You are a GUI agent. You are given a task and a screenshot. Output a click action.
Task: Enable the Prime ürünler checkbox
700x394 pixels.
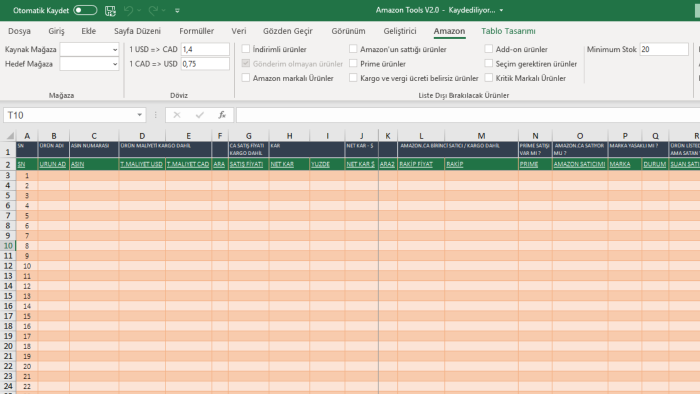coord(353,63)
